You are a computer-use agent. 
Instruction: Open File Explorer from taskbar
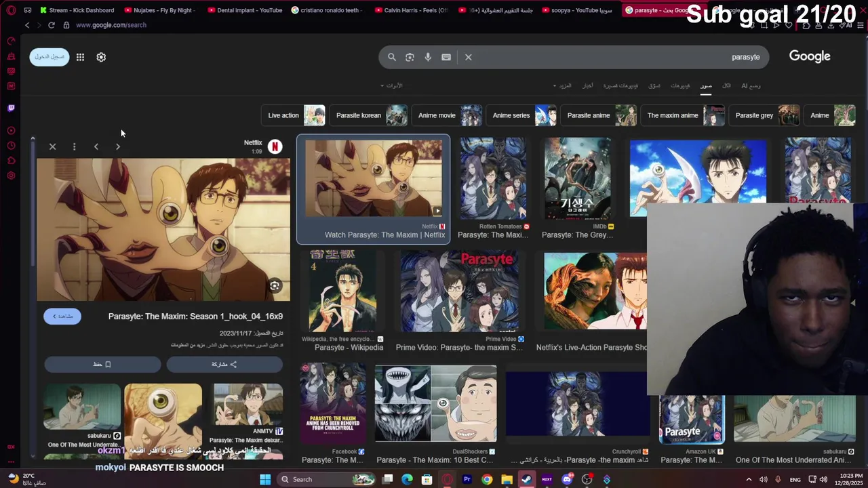click(507, 479)
